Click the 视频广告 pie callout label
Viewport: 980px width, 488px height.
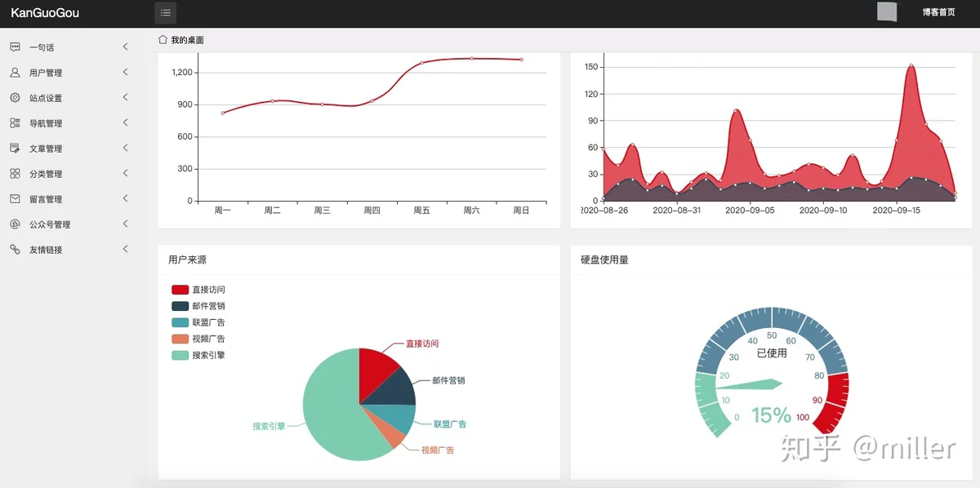point(438,450)
